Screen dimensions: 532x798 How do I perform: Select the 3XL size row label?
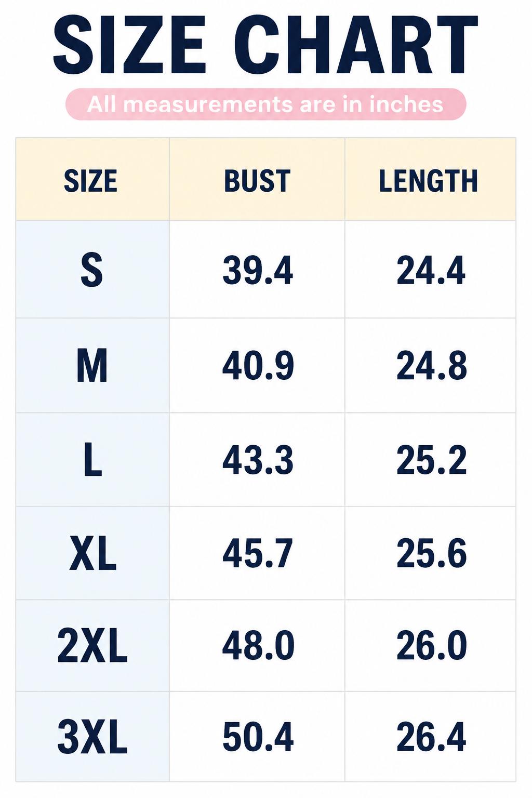(92, 737)
